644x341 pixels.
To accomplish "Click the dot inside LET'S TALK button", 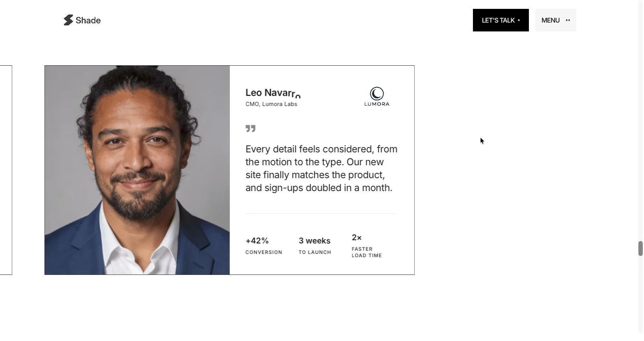I will coord(519,20).
